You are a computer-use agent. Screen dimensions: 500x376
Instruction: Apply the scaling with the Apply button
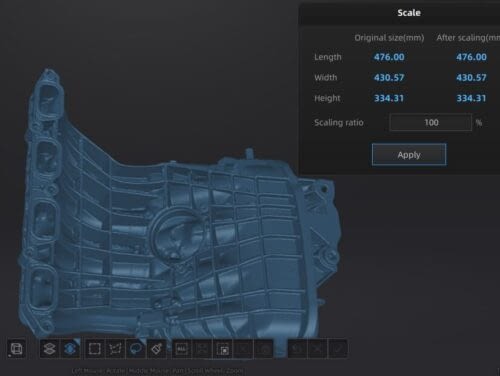(x=409, y=155)
